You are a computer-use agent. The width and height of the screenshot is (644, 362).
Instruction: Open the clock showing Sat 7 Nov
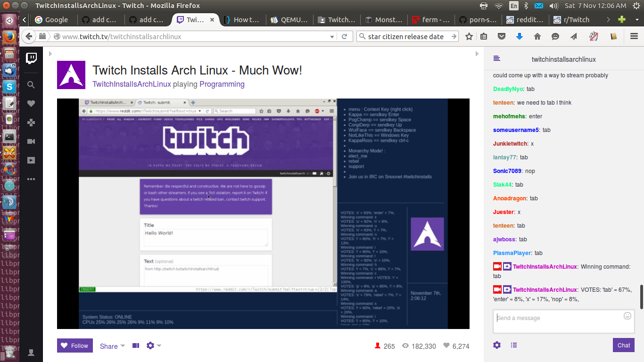pyautogui.click(x=595, y=6)
